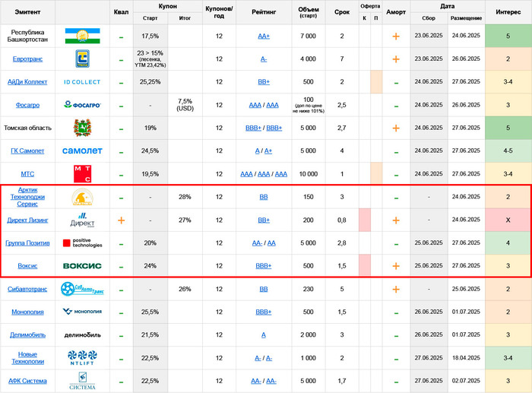Open the Сибавтотранс issuer link

click(x=27, y=289)
